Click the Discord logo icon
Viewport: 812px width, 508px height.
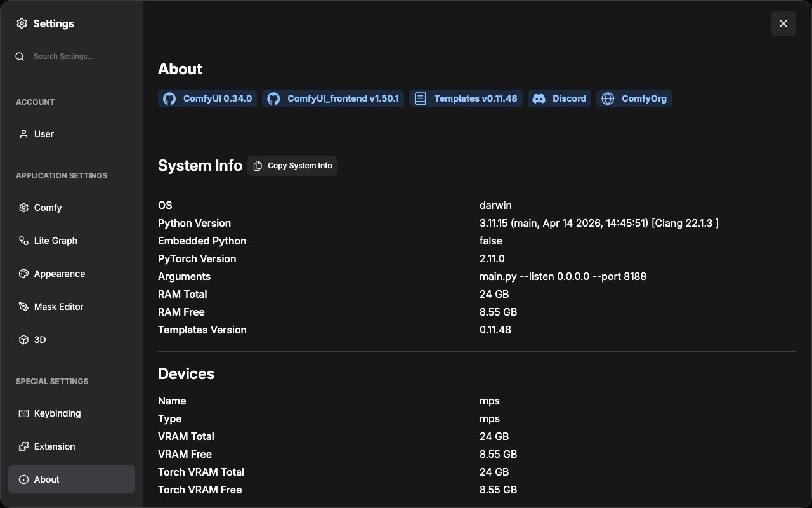(x=539, y=98)
